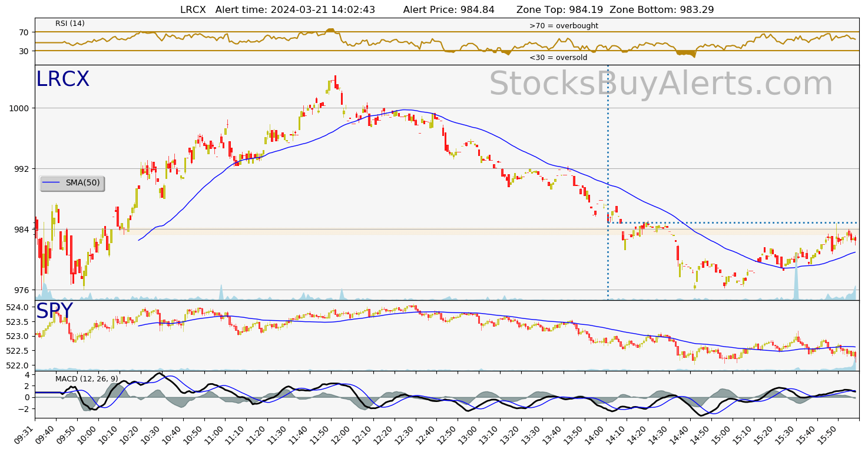Click the 'Alert time: 2024-03-21 14:02:43' text
Image resolution: width=868 pixels, height=452 pixels.
pyautogui.click(x=295, y=9)
